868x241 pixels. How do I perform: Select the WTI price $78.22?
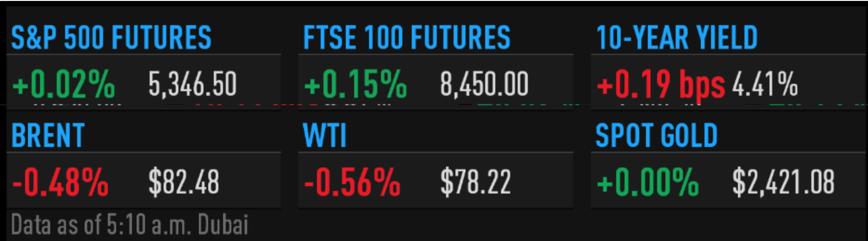(x=476, y=182)
